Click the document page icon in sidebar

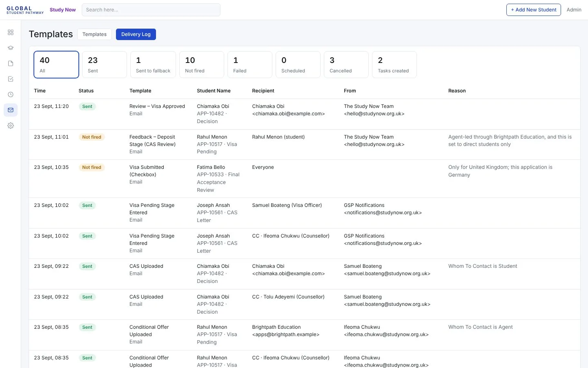11,63
